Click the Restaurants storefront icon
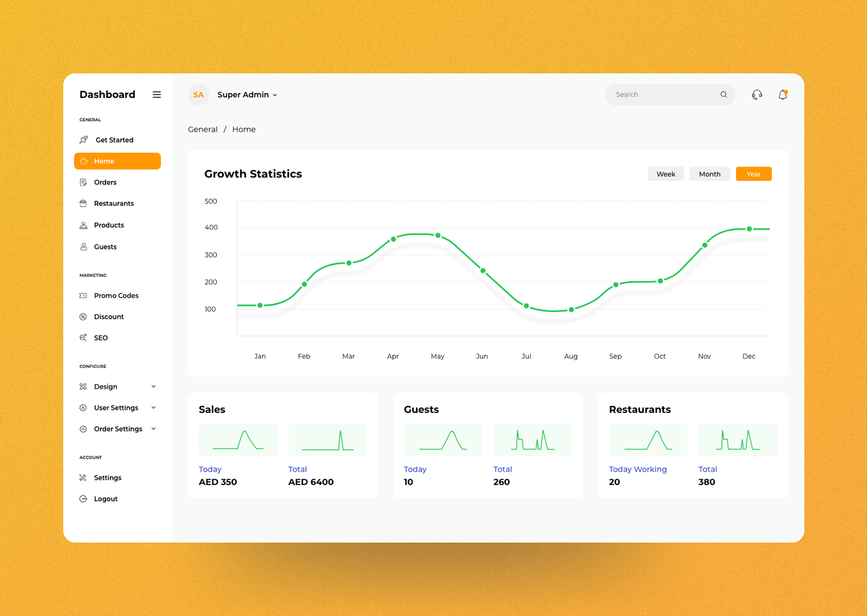The height and width of the screenshot is (616, 867). point(83,204)
